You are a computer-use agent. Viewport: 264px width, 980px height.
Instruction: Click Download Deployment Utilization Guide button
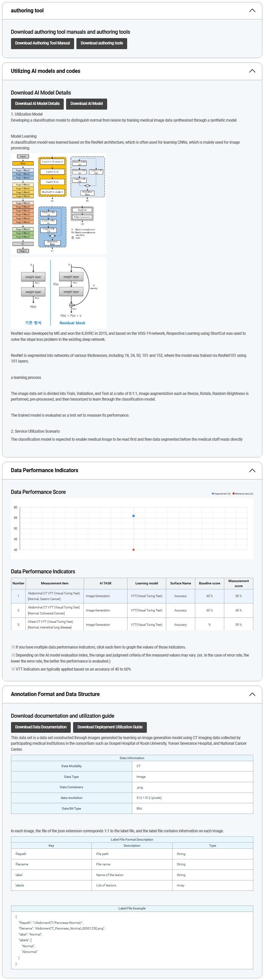tap(110, 727)
